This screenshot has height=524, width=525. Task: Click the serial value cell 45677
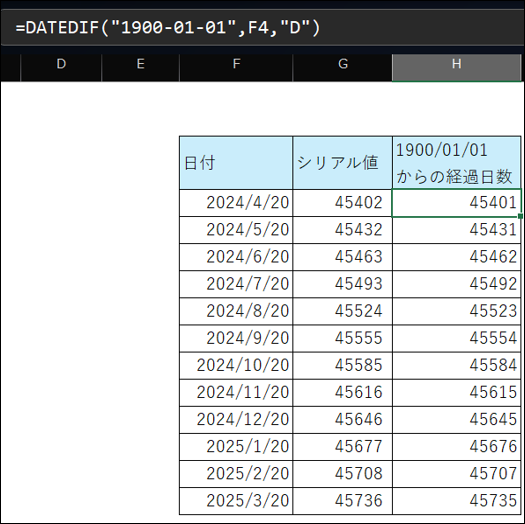coord(343,447)
